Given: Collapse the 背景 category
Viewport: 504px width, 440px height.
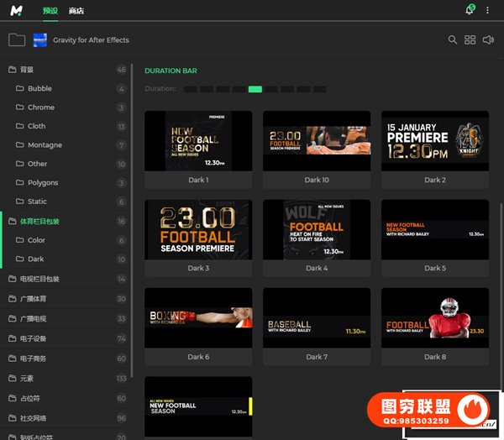Looking at the screenshot, I should click(x=12, y=70).
